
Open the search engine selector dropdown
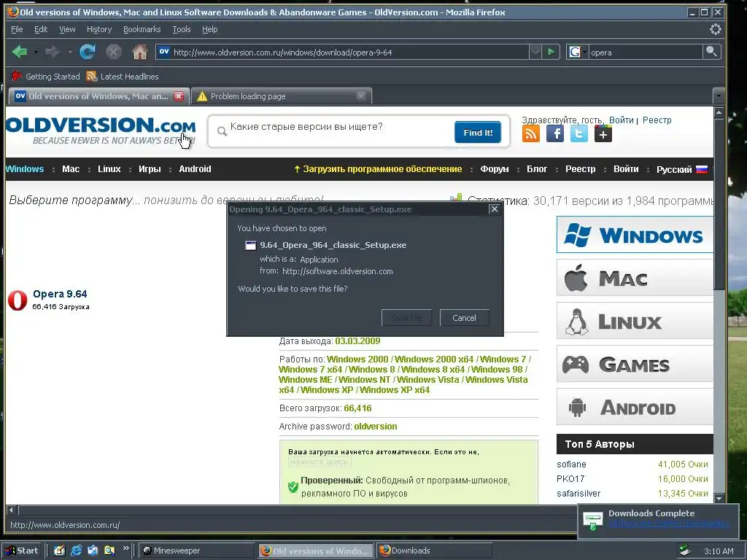pos(577,52)
